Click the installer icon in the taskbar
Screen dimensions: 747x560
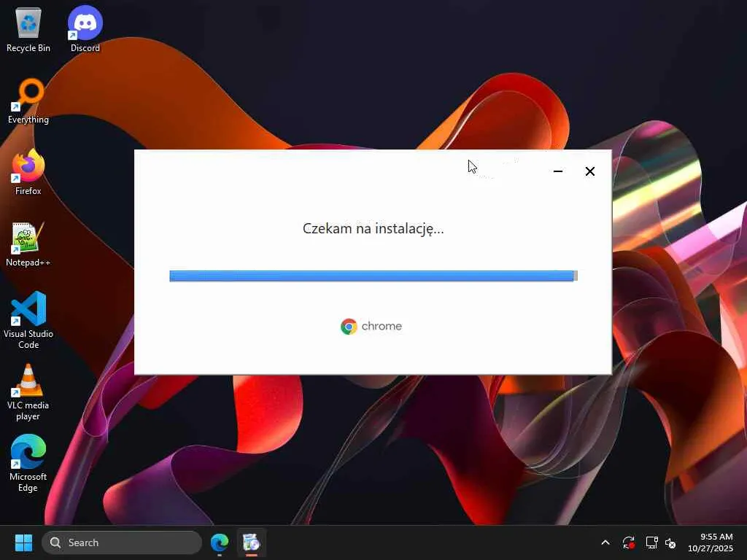pos(251,542)
